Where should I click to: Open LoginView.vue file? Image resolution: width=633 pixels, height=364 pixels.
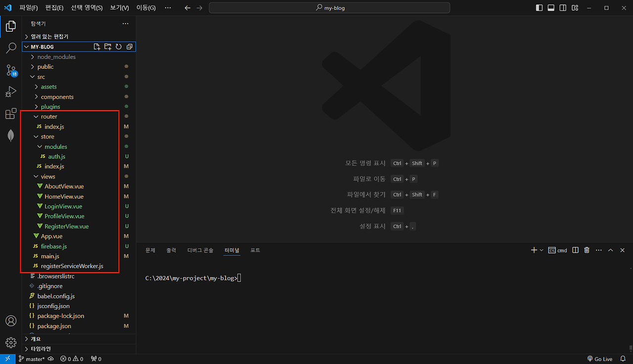tap(79, 206)
